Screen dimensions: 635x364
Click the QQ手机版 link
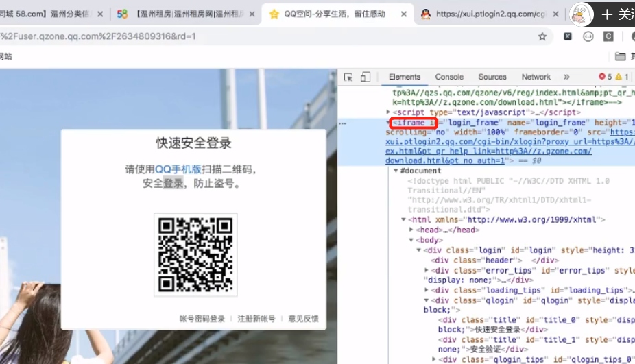(x=178, y=169)
